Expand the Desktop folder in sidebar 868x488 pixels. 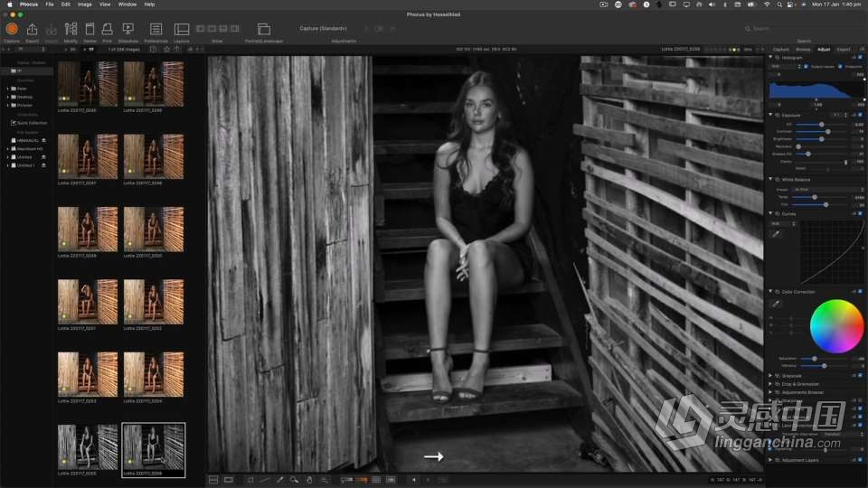coord(8,97)
